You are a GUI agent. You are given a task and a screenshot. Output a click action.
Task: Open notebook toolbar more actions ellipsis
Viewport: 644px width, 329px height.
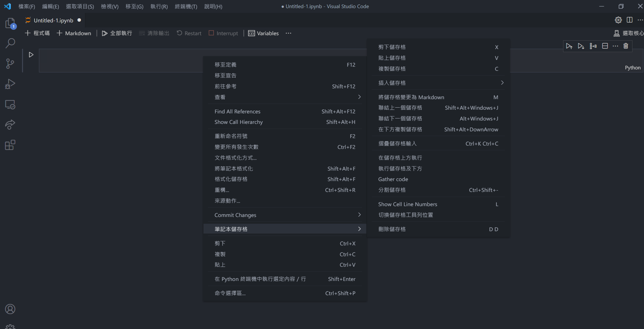tap(288, 33)
